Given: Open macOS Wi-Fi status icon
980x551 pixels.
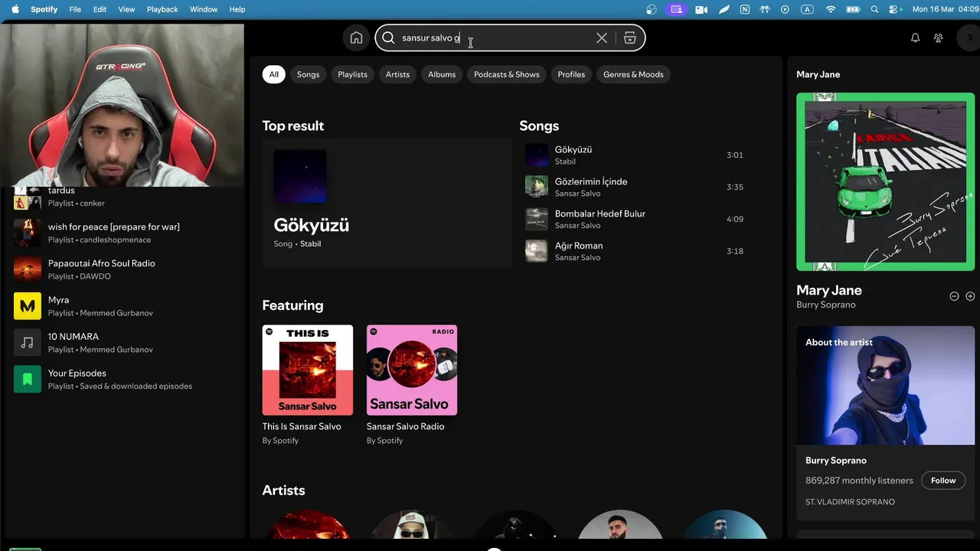Looking at the screenshot, I should [831, 9].
